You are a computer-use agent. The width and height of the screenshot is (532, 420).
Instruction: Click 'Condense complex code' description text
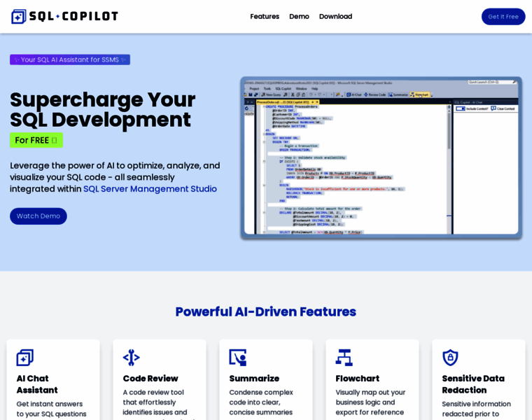pyautogui.click(x=261, y=402)
